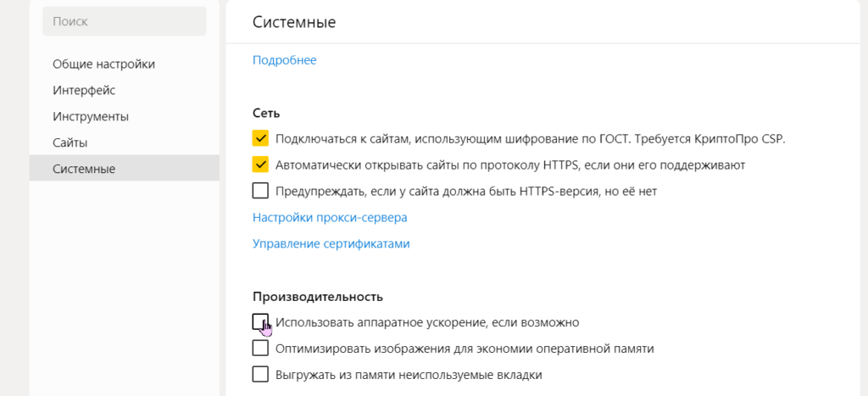
Task: Click label text 'Предупреждать, если у сайта должна быть HTTPS-версия'
Action: [x=466, y=191]
